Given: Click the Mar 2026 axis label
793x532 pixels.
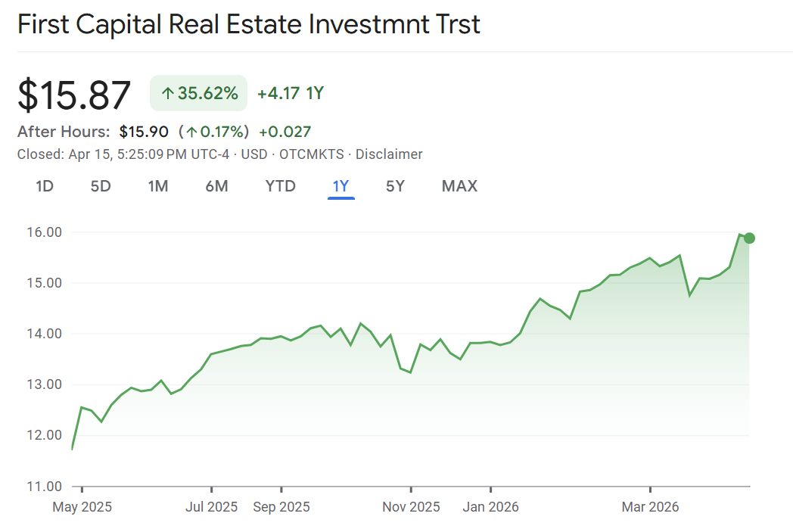Looking at the screenshot, I should tap(651, 507).
